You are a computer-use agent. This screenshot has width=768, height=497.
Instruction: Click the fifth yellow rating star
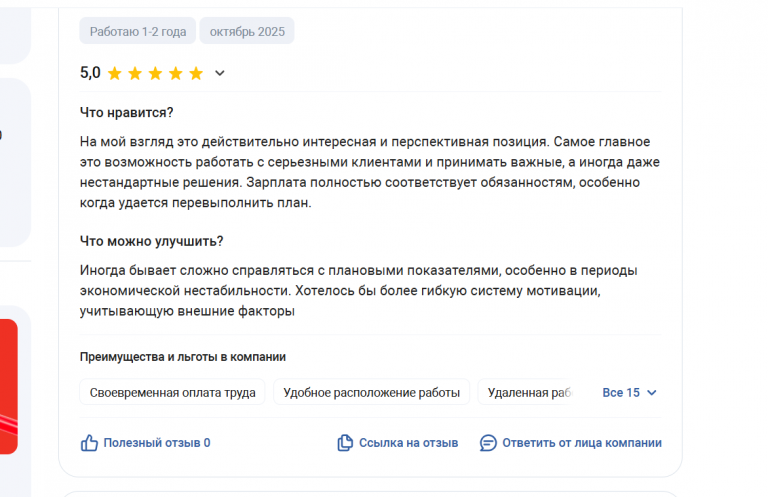point(196,73)
